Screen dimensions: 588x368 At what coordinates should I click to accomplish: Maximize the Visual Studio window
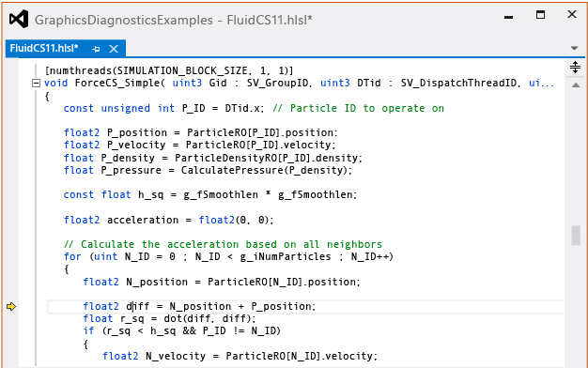point(540,15)
